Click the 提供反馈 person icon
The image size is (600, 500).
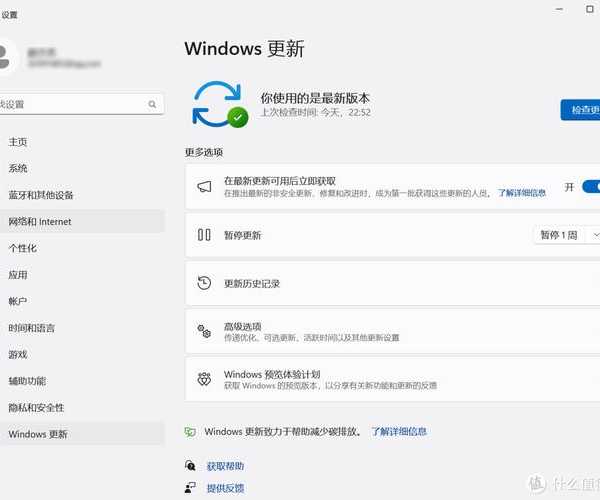[190, 488]
